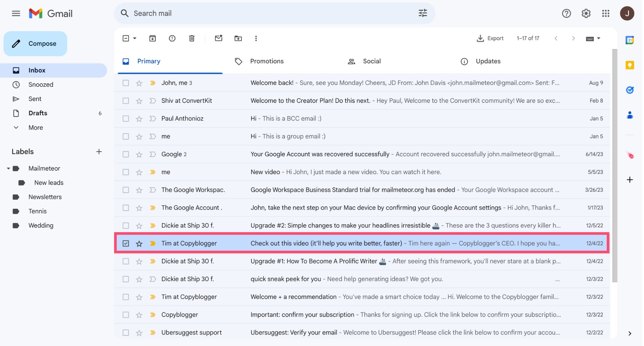Create new label with plus icon
The height and width of the screenshot is (346, 644).
coord(99,152)
